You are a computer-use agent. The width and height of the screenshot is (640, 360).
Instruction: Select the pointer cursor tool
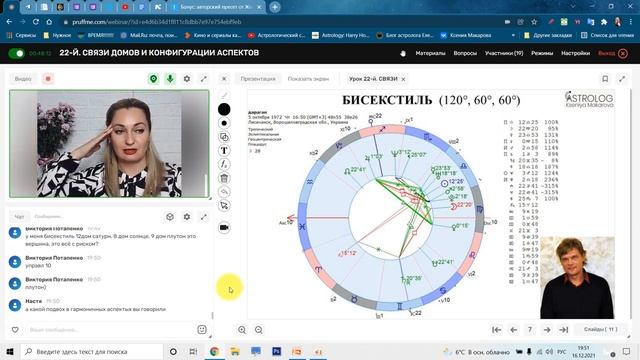(224, 205)
